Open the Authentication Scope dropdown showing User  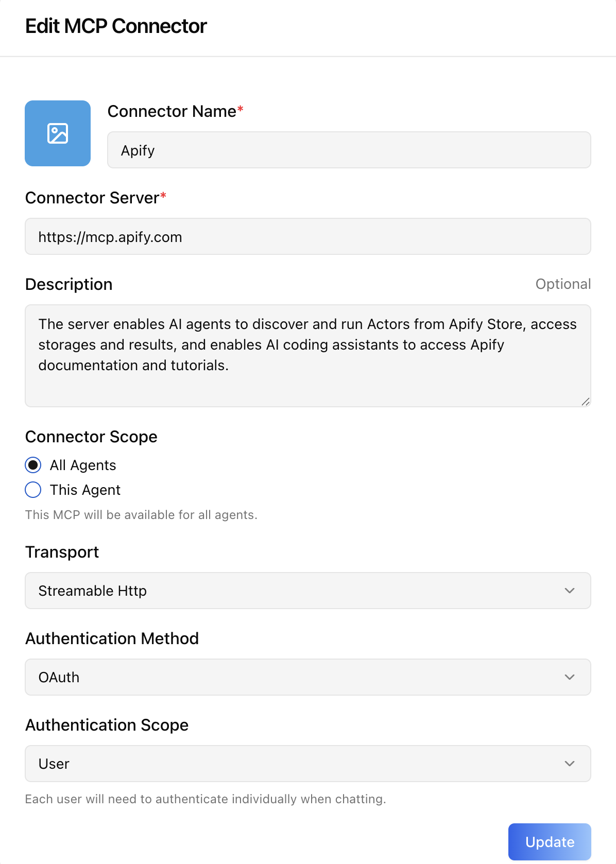308,764
